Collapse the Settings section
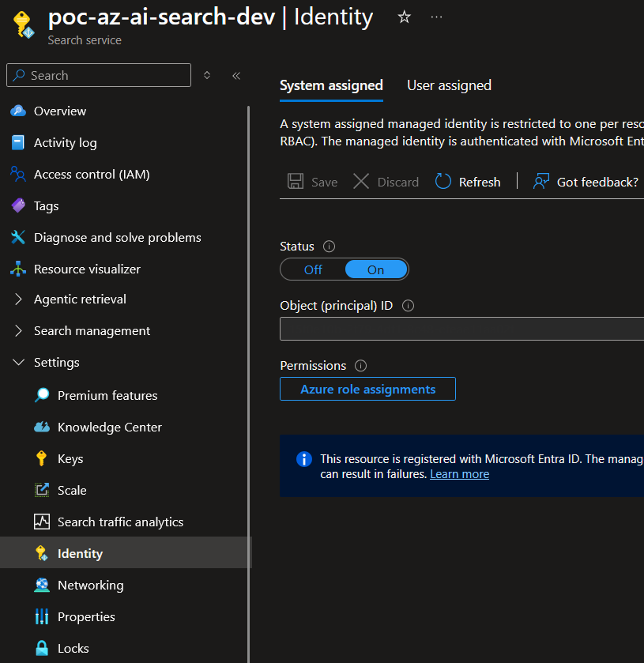This screenshot has width=644, height=663. coord(18,362)
